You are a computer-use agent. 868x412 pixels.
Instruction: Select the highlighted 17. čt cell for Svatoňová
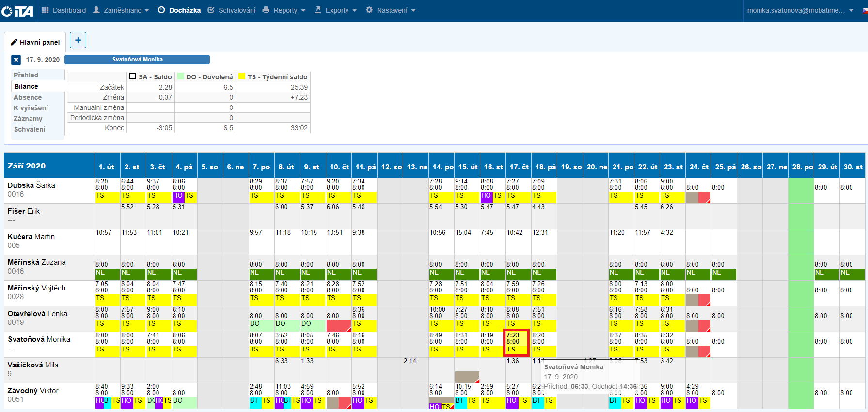click(x=517, y=342)
